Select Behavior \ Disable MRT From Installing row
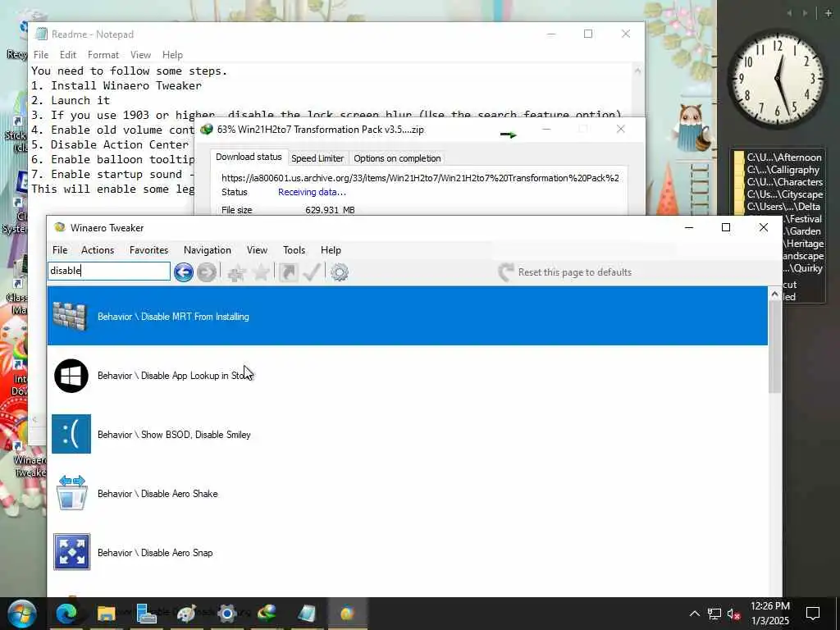 click(407, 316)
